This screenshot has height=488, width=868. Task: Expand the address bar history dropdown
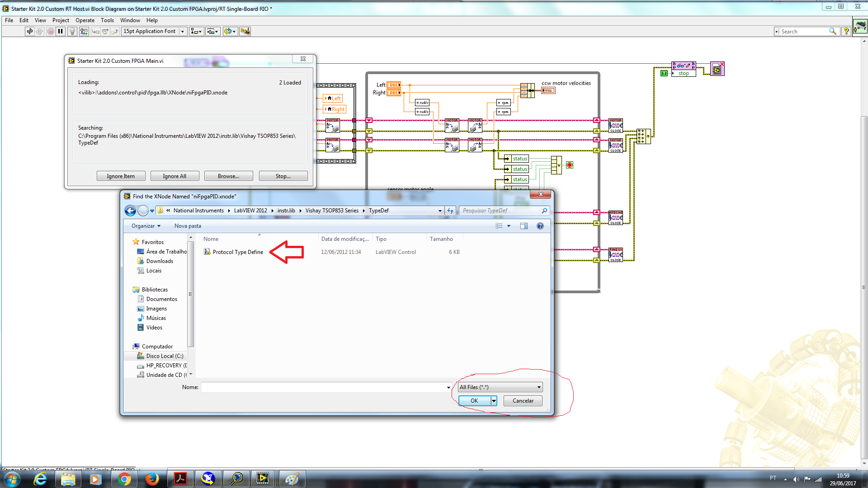pos(440,211)
